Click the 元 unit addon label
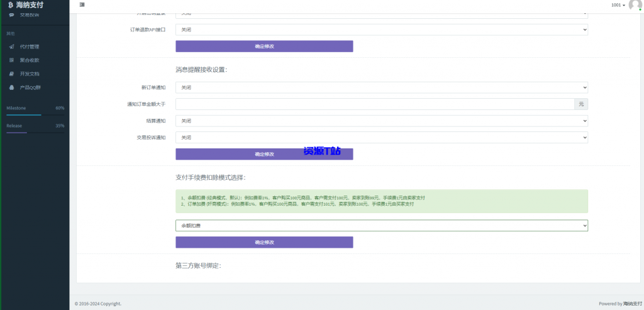 (581, 104)
